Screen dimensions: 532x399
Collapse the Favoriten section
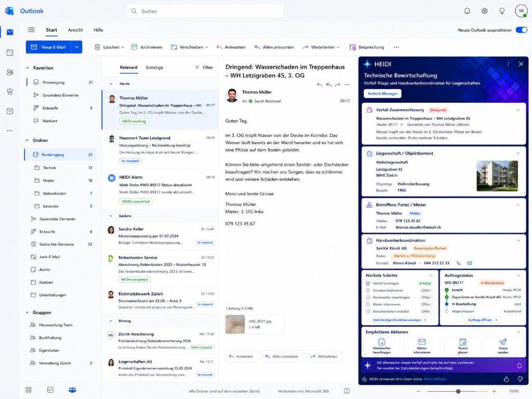pos(28,68)
